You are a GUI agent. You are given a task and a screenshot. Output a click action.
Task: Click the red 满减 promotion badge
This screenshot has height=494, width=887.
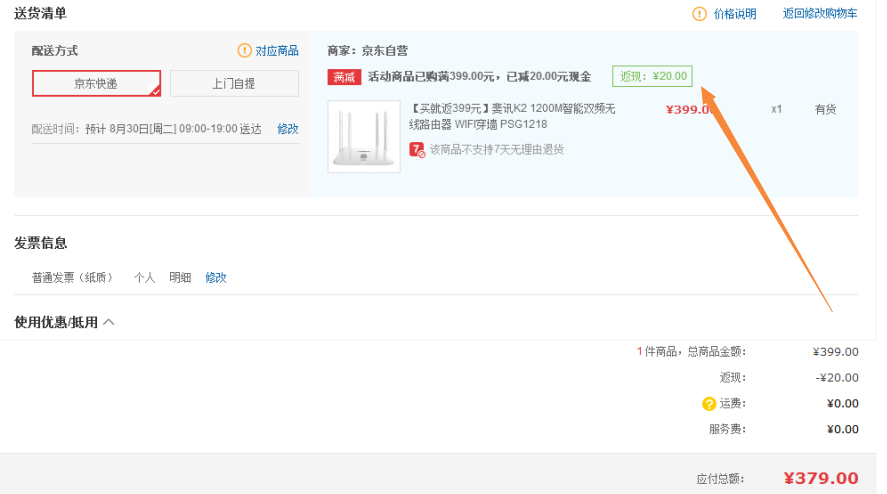(343, 77)
